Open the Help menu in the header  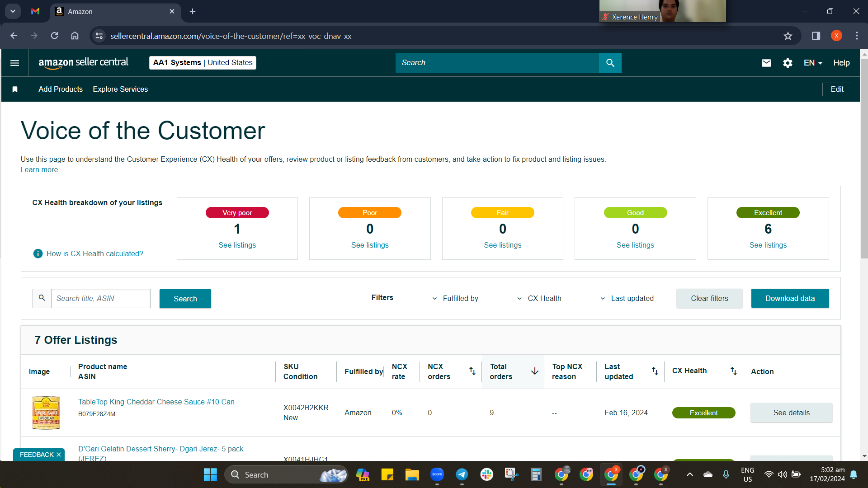coord(841,63)
